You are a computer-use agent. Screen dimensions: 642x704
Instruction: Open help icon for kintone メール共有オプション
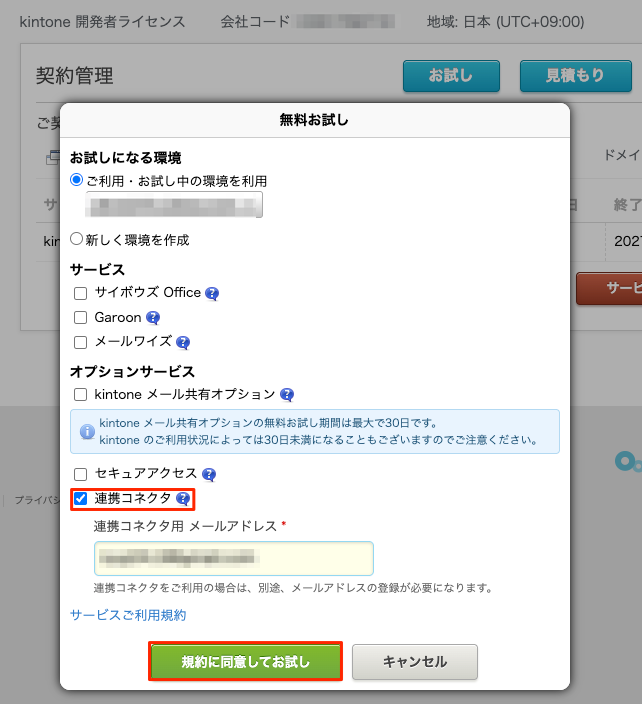[x=287, y=395]
